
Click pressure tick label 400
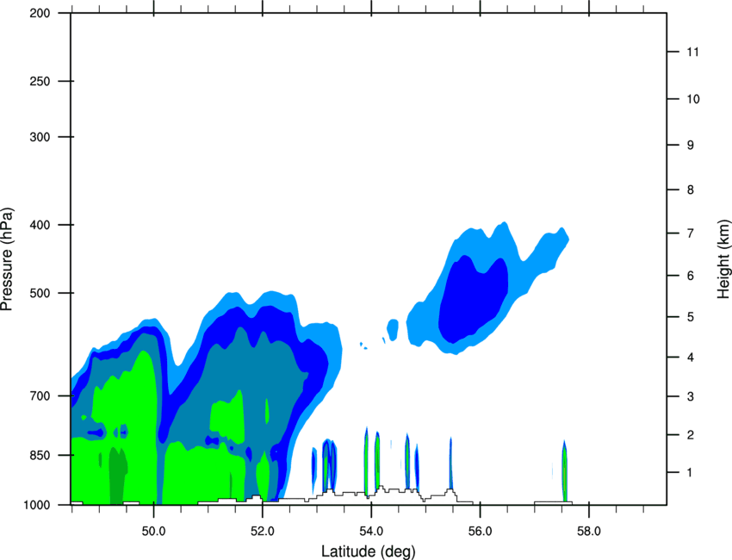tap(40, 225)
